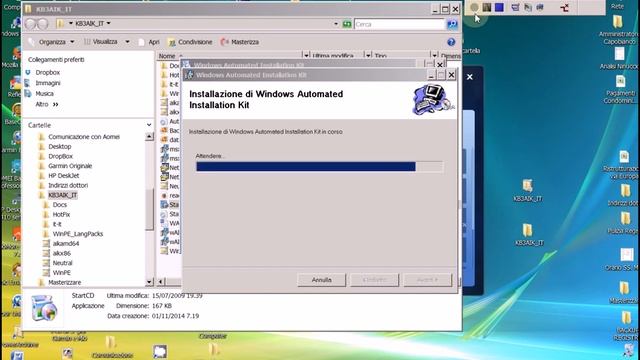Click installer computer graphic icon
Image resolution: width=640 pixels, height=360 pixels.
432,99
